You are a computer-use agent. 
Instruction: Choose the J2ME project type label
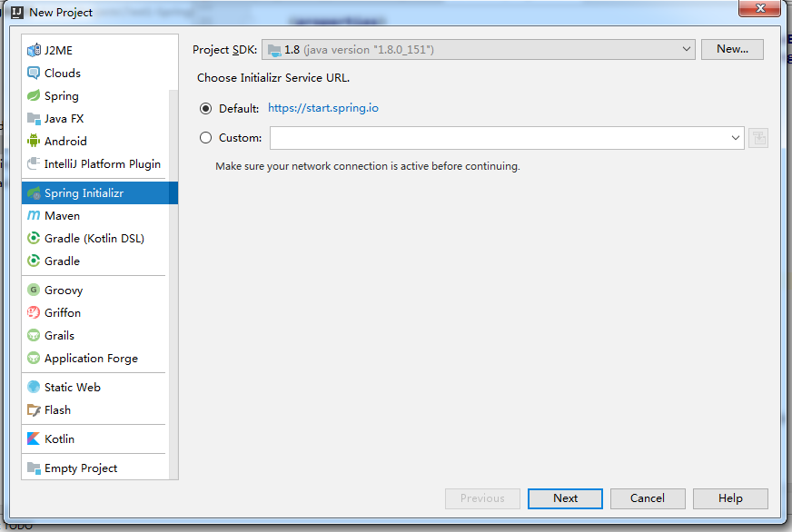click(59, 51)
